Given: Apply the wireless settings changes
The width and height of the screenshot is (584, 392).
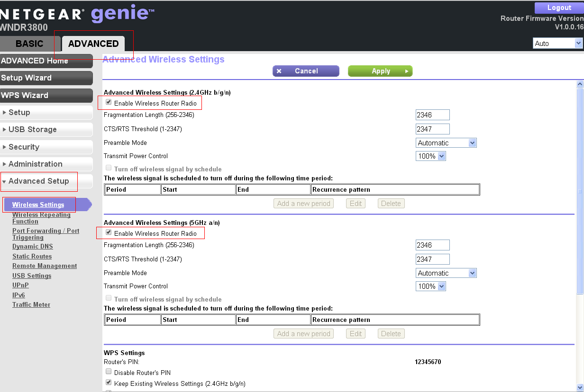Looking at the screenshot, I should click(380, 71).
